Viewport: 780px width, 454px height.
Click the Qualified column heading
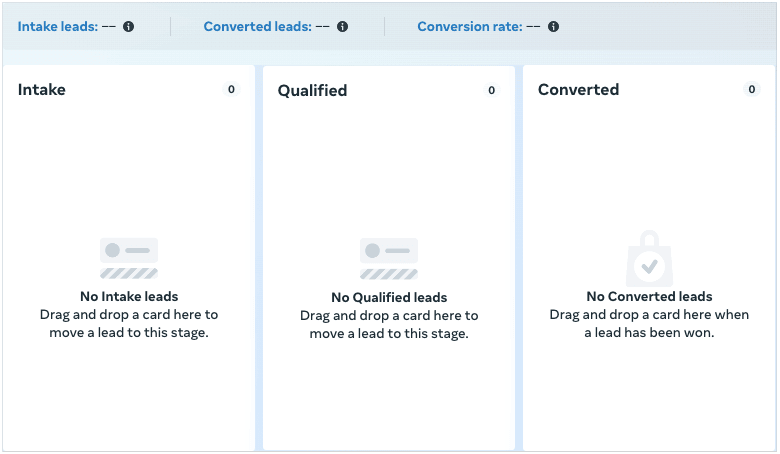312,91
